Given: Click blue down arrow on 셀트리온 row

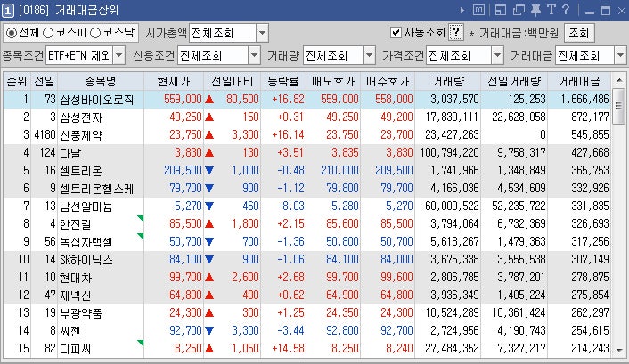Looking at the screenshot, I should point(209,170).
